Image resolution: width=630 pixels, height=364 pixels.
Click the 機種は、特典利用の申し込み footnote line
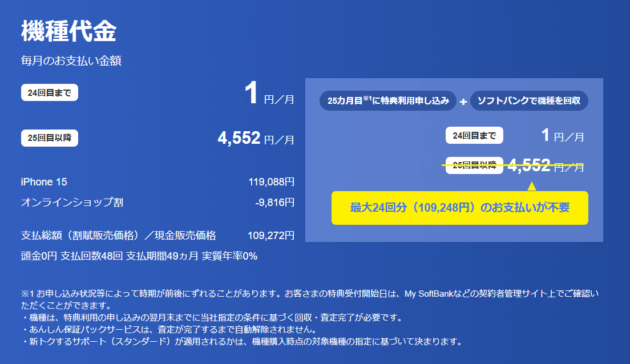(212, 317)
